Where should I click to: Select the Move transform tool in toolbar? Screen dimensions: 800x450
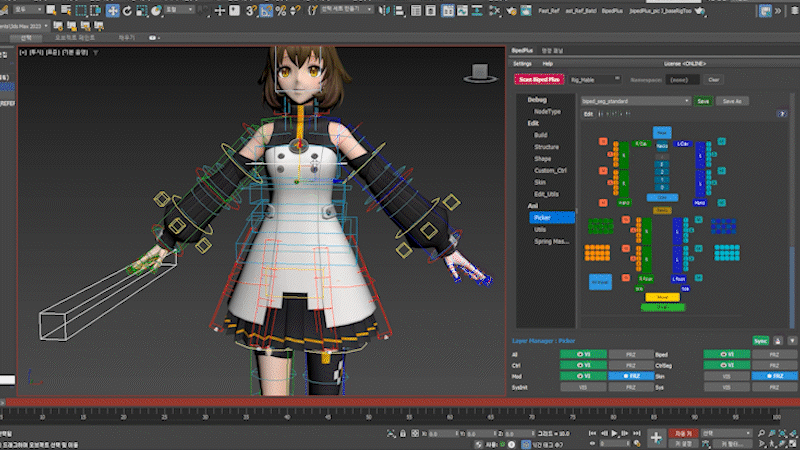(112, 10)
